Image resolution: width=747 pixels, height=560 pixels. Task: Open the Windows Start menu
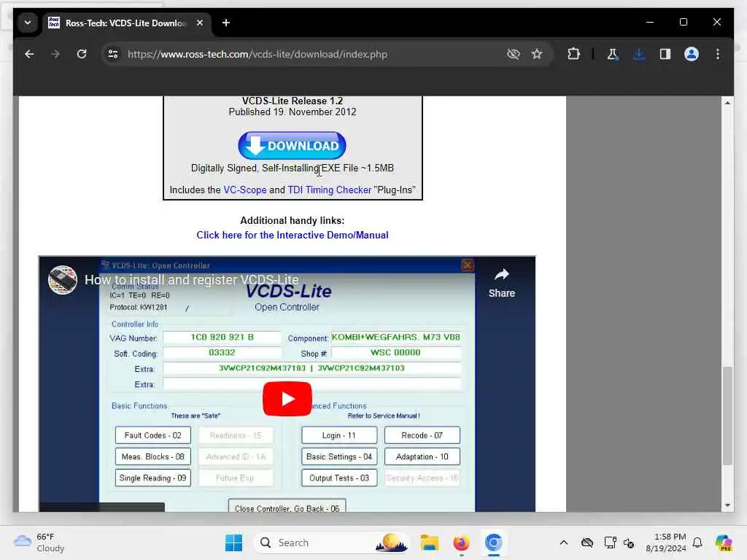click(233, 542)
